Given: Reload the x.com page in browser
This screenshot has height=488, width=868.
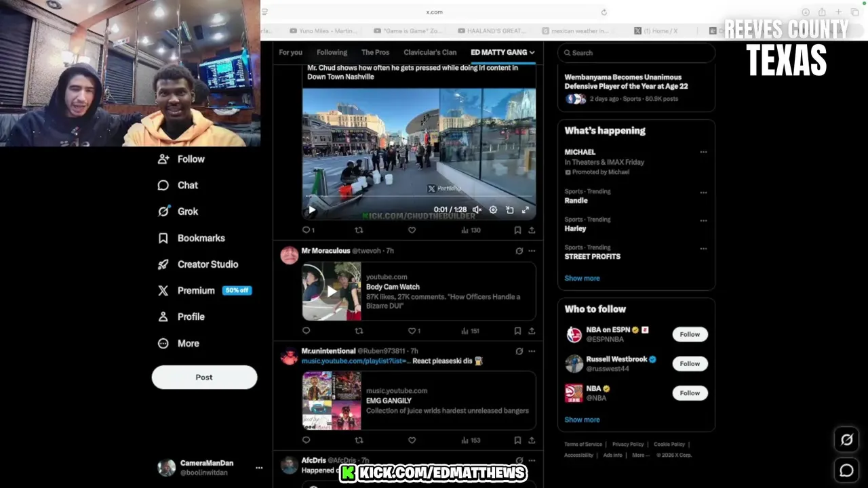Looking at the screenshot, I should point(604,12).
